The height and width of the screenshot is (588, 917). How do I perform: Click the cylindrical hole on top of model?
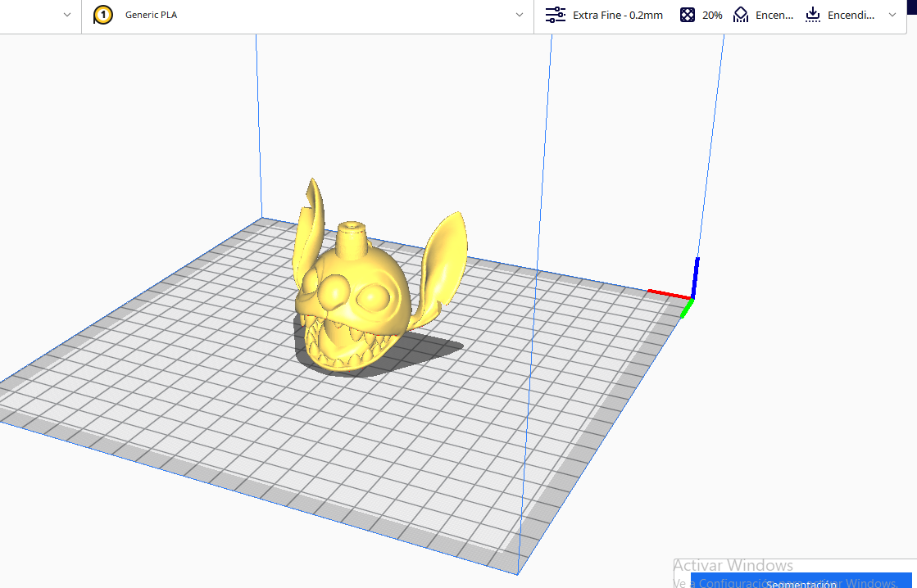pos(353,226)
